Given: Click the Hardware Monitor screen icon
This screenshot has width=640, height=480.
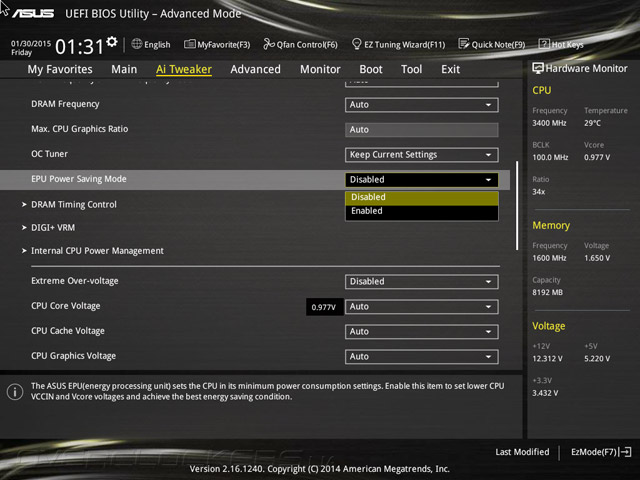Looking at the screenshot, I should [x=538, y=69].
